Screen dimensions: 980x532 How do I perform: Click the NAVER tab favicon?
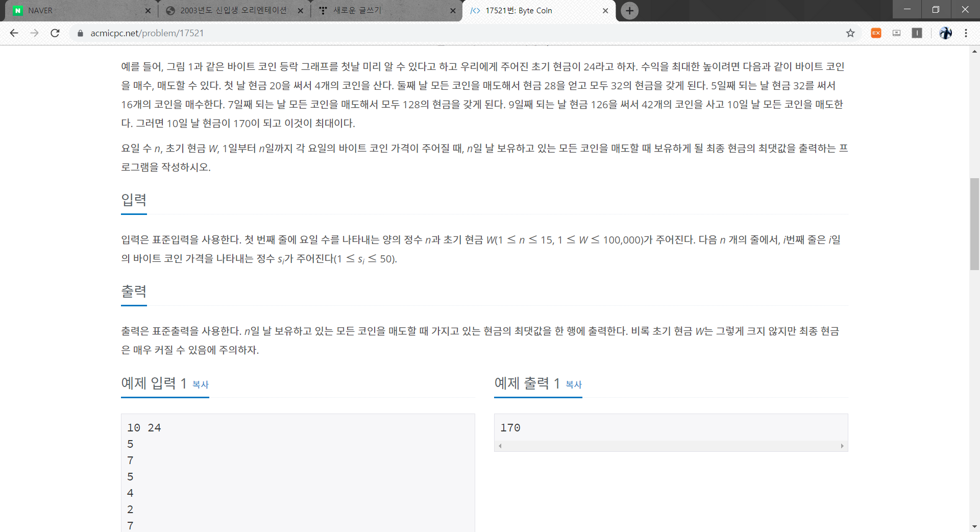click(x=18, y=11)
